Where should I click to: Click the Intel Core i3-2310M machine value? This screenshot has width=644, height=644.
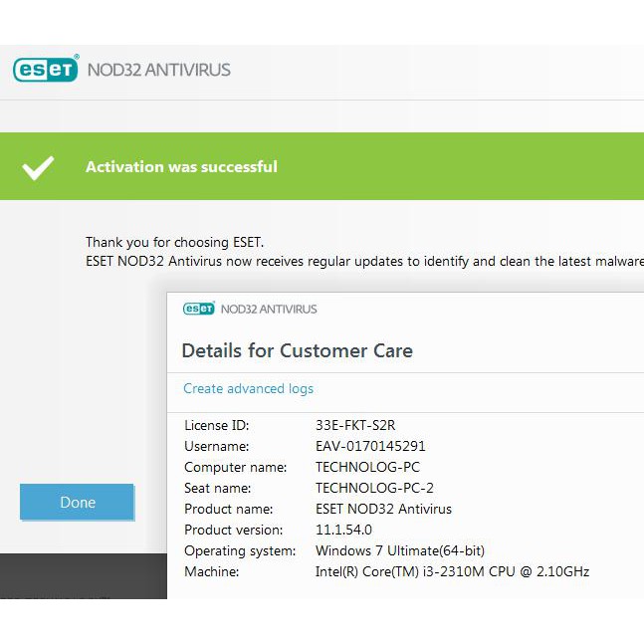pos(452,571)
